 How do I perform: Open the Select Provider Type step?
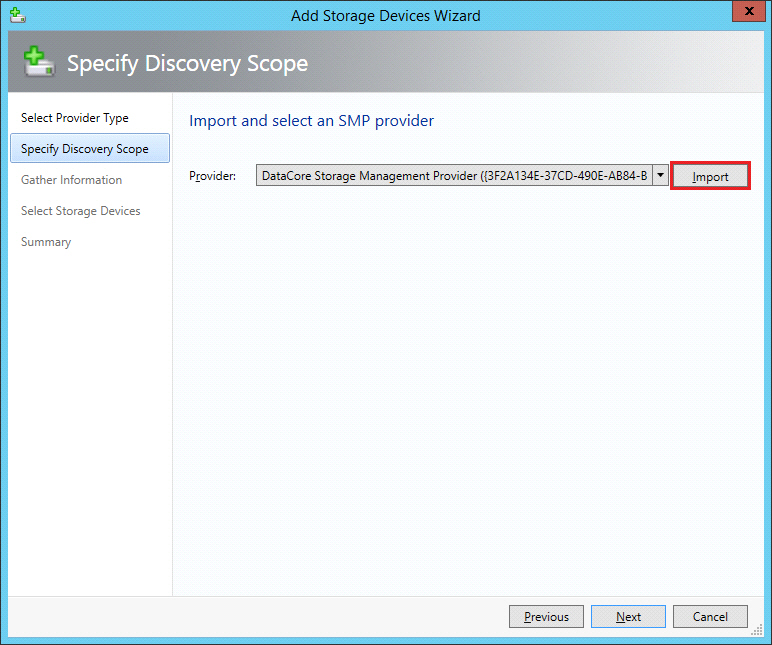[x=75, y=118]
